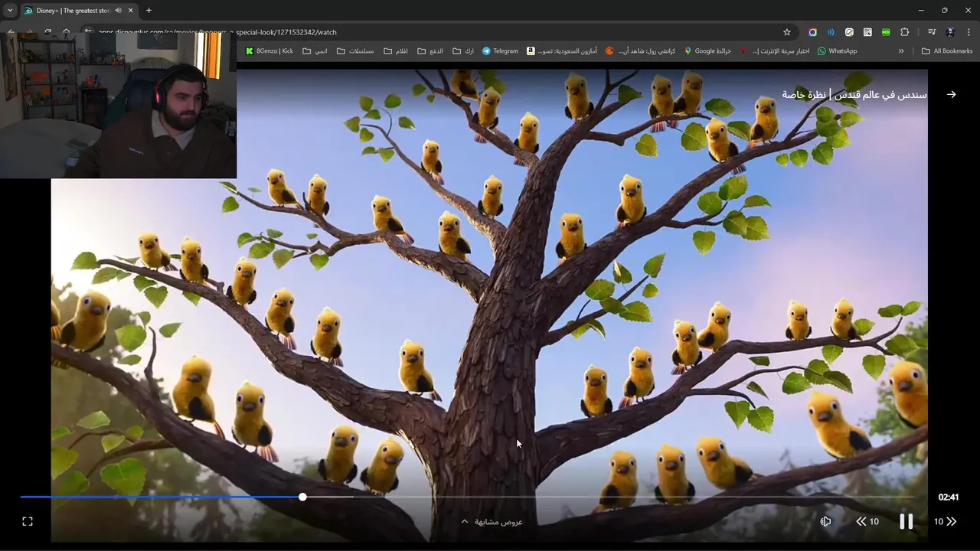
Task: Rewind the video 10 seconds
Action: 867,521
